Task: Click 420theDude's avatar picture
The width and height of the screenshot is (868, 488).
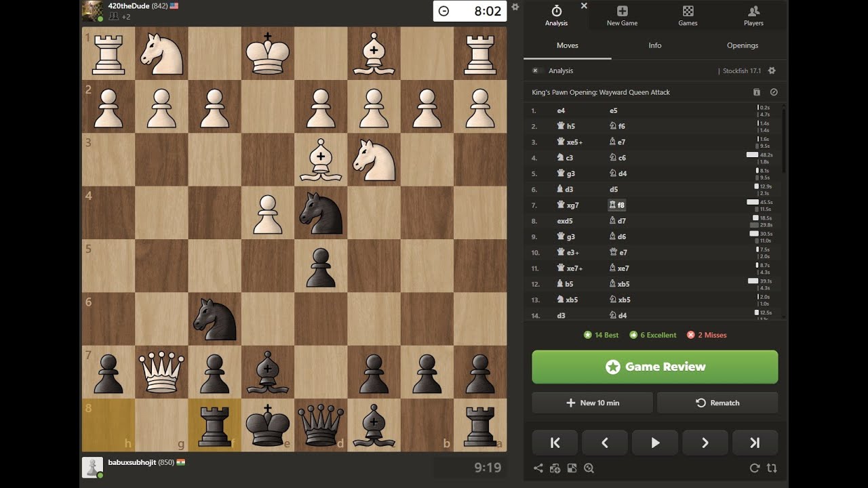Action: (93, 11)
